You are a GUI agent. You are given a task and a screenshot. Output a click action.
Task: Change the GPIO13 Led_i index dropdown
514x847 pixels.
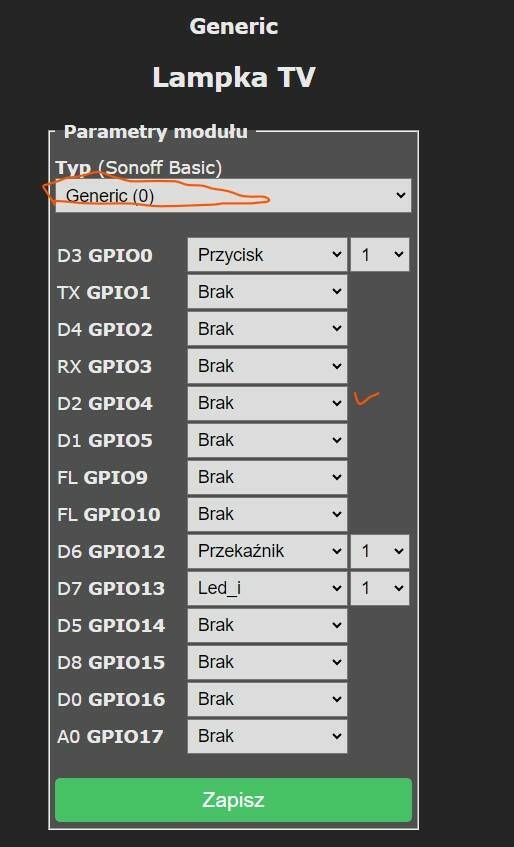[380, 588]
